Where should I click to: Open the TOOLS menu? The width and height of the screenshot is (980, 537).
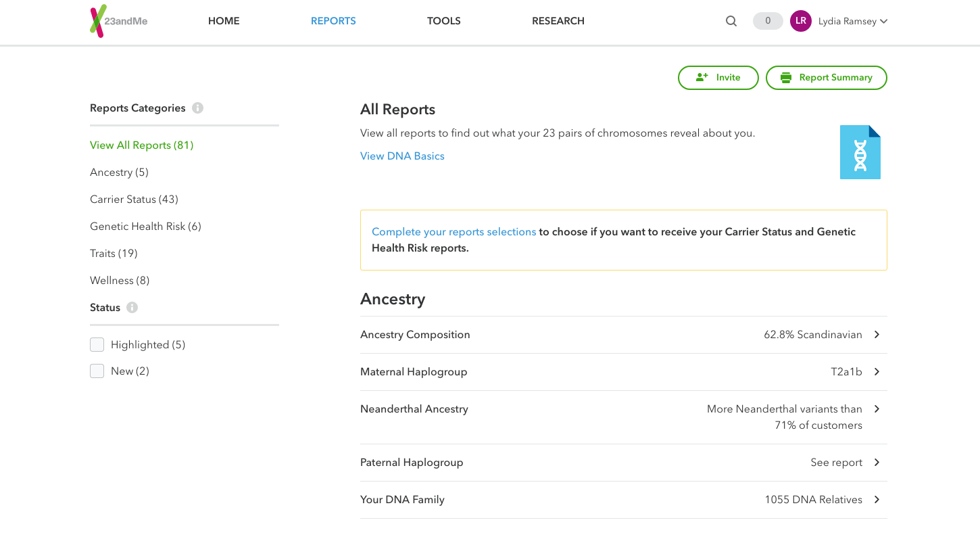[x=444, y=21]
